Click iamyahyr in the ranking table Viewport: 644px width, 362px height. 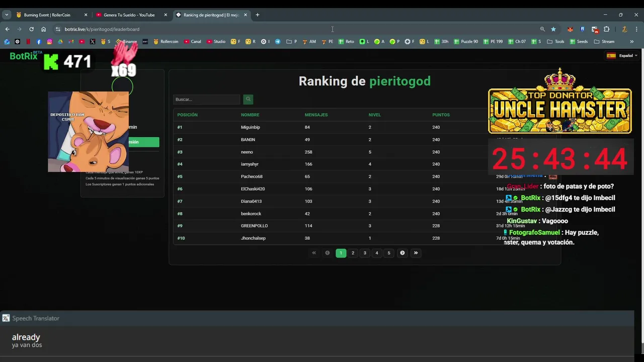coord(250,164)
